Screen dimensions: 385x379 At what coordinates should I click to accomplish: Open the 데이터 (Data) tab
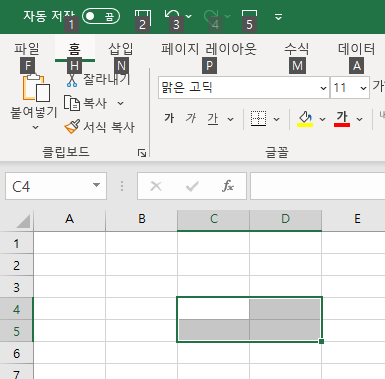click(357, 49)
